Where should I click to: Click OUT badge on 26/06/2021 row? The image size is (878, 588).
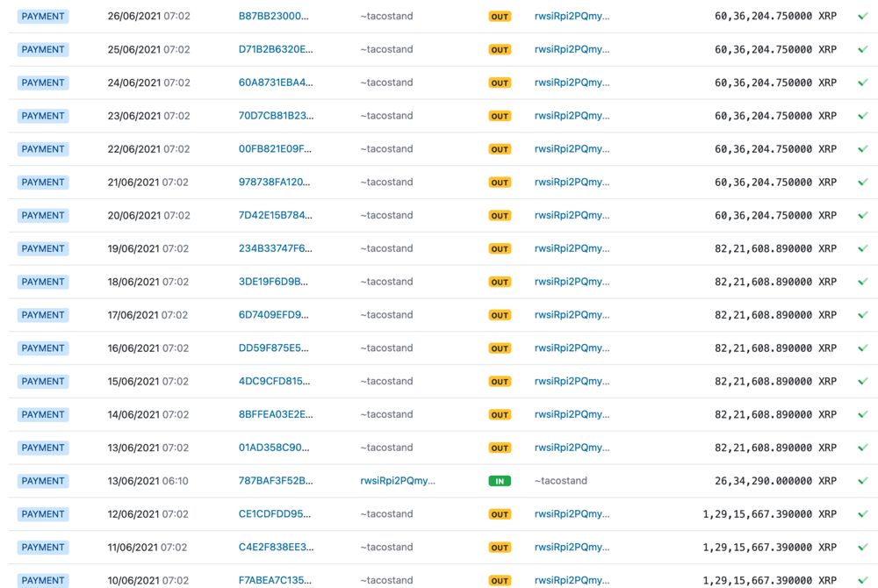500,17
